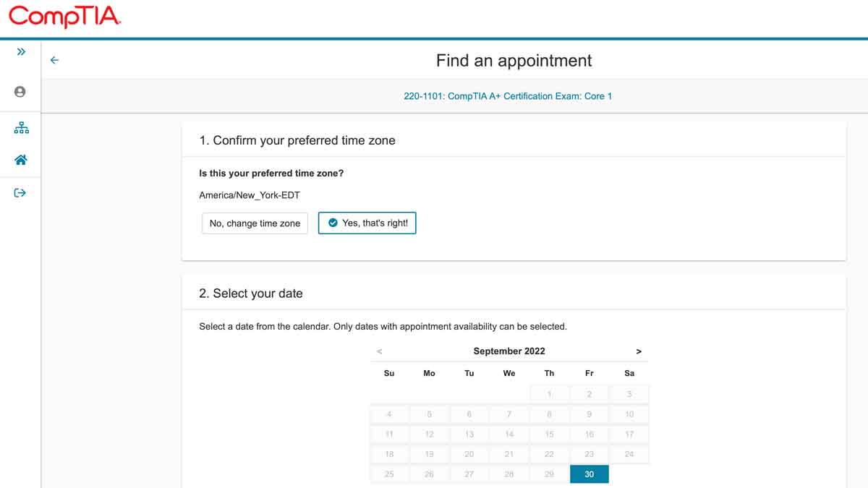Viewport: 868px width, 488px height.
Task: Click the disabled date 15 in calendar
Action: (x=549, y=434)
